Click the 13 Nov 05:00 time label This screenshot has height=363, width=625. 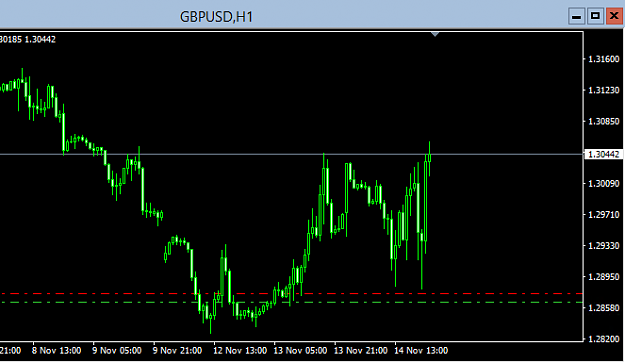(300, 351)
